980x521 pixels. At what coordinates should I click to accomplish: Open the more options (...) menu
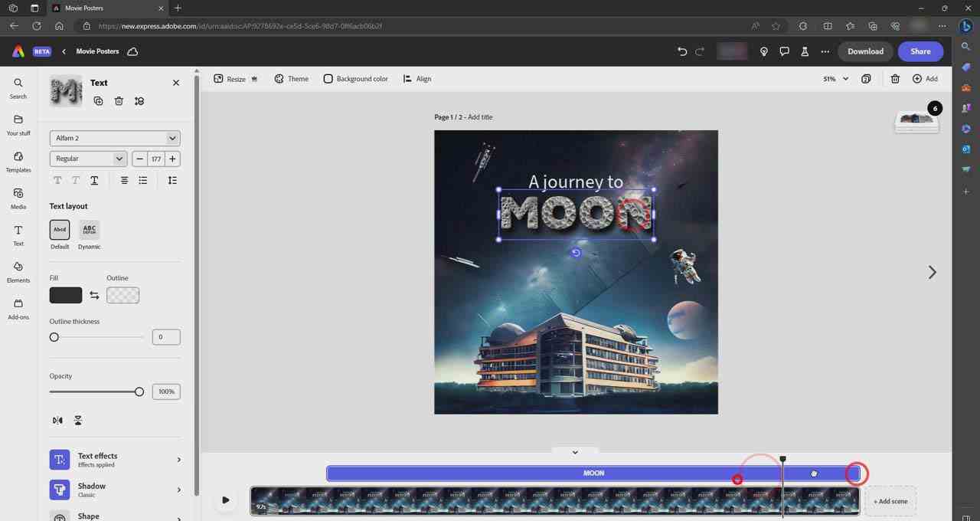click(x=825, y=51)
